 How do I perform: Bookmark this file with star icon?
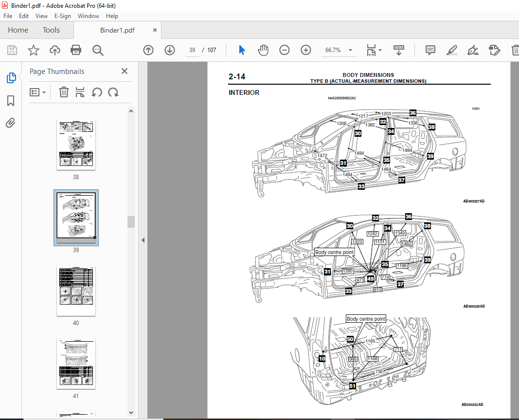pos(33,50)
